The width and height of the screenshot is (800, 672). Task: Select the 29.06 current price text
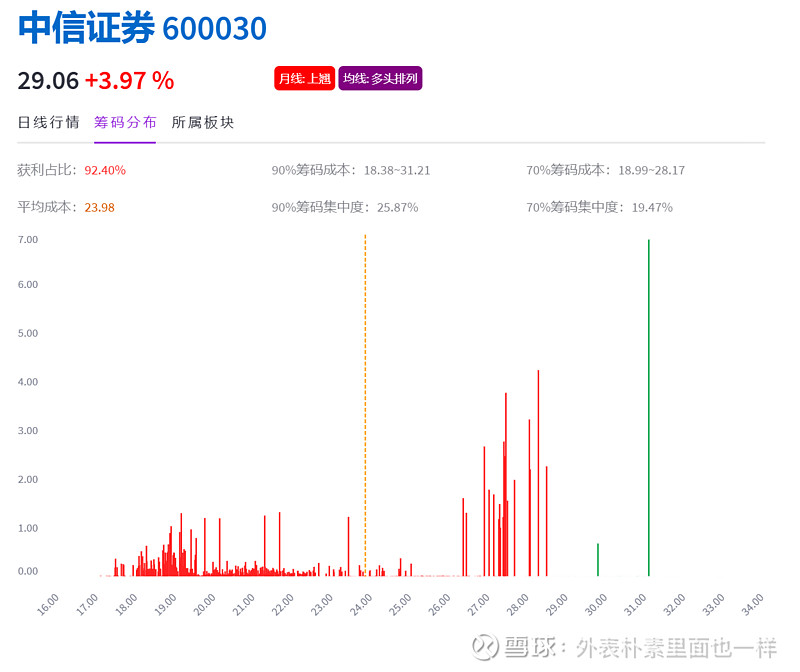tap(48, 81)
